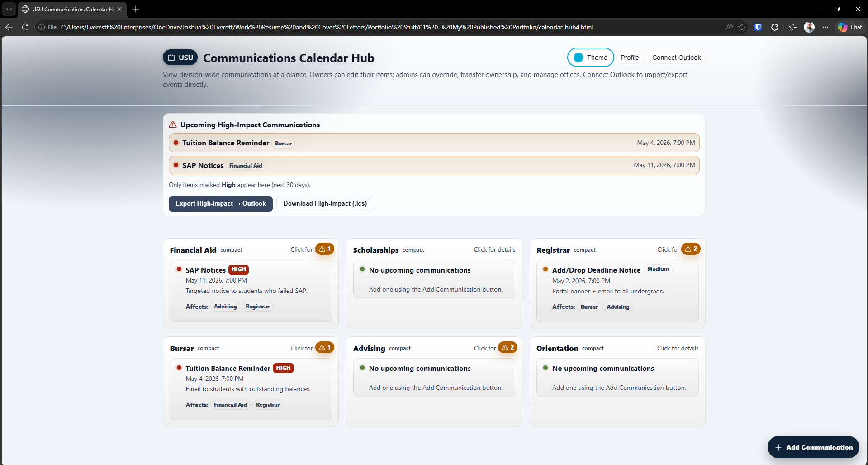Viewport: 868px width, 465px height.
Task: Refresh the page with reload icon
Action: point(25,27)
